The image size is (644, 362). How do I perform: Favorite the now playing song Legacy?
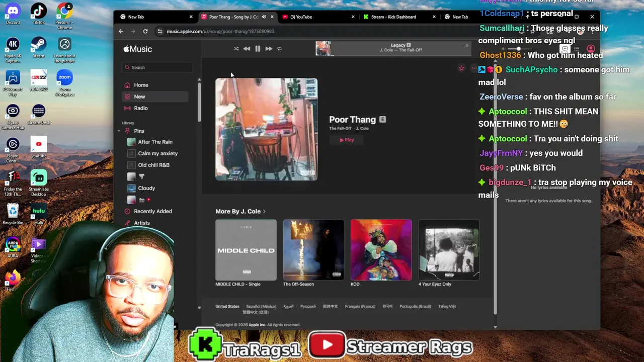[x=467, y=45]
